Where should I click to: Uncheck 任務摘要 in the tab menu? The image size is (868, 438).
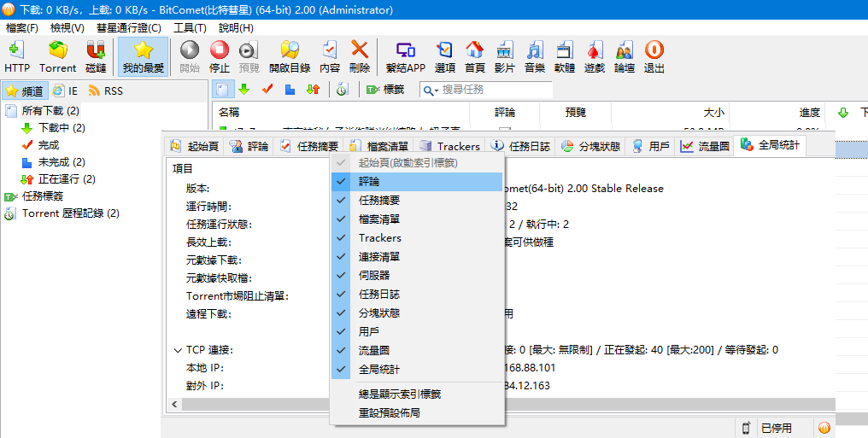pyautogui.click(x=417, y=200)
